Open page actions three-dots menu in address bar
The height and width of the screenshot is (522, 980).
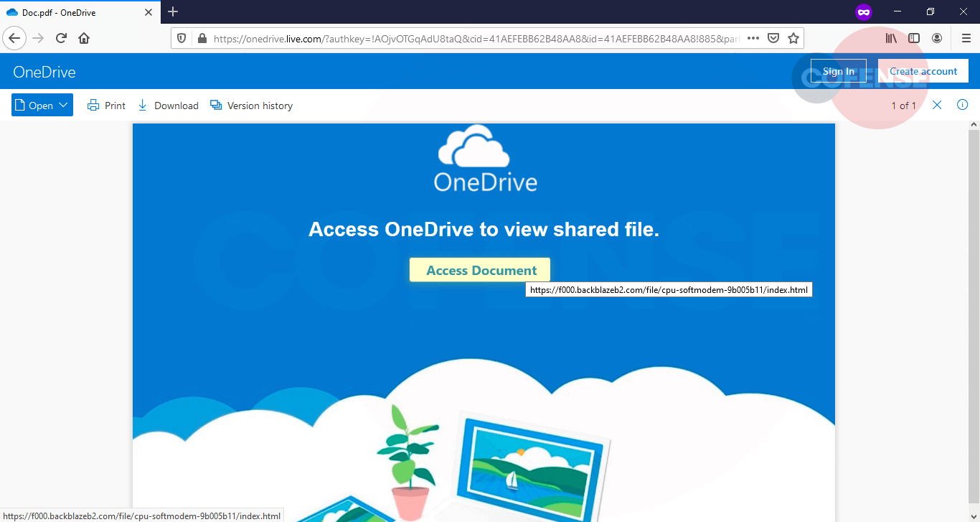pos(753,38)
